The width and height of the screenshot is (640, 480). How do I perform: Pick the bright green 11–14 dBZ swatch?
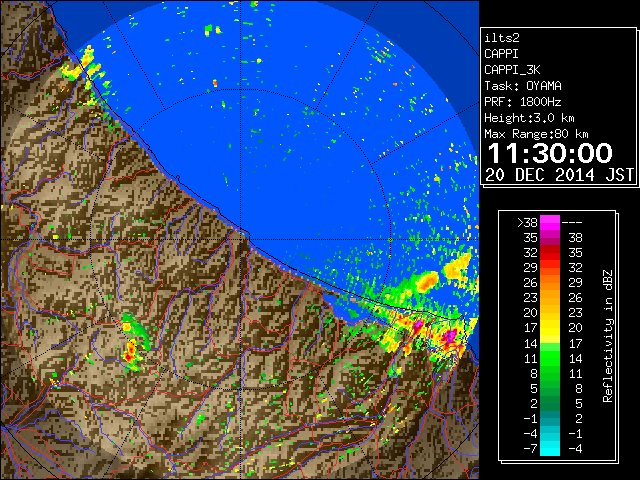point(550,358)
